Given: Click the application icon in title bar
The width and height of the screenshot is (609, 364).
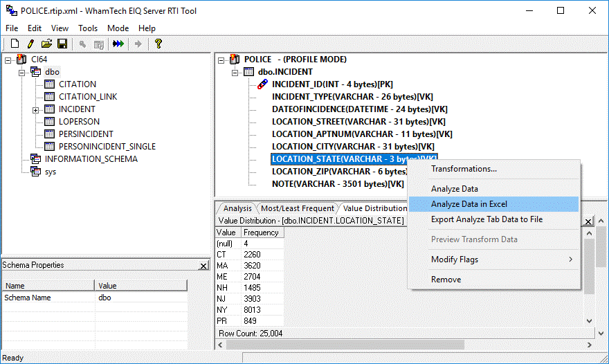Looking at the screenshot, I should 11,10.
